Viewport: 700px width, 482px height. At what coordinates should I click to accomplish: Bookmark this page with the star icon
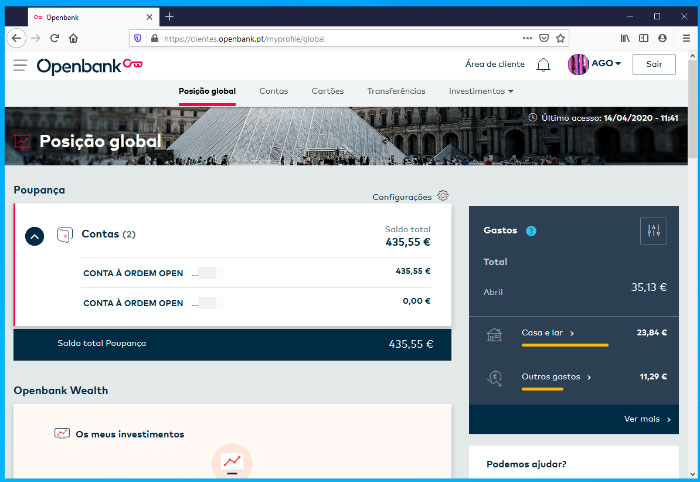point(561,38)
